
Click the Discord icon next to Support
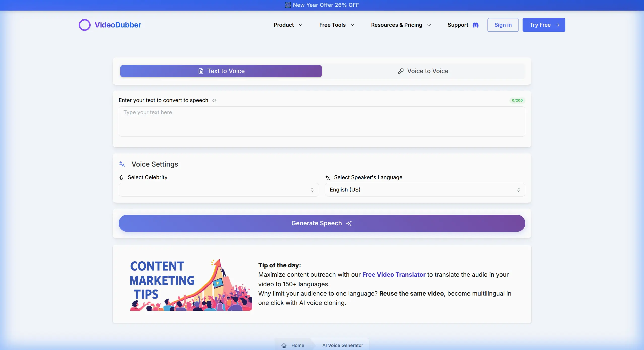[475, 25]
